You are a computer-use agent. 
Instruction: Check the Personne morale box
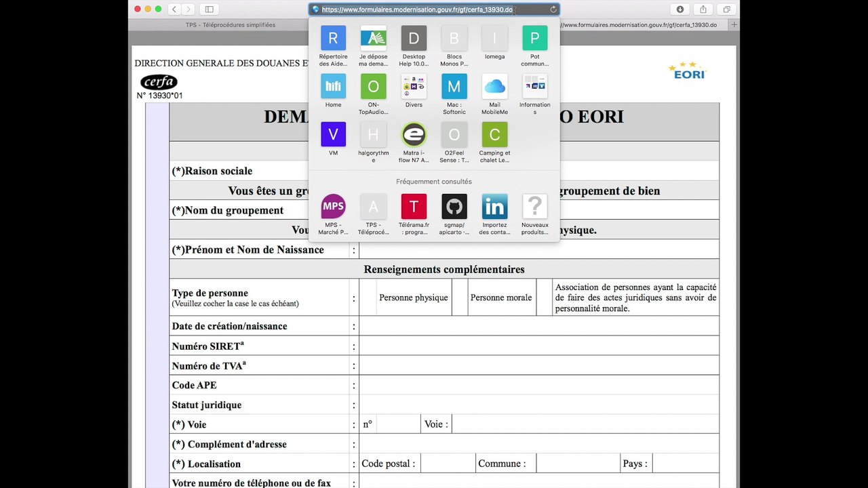(460, 298)
